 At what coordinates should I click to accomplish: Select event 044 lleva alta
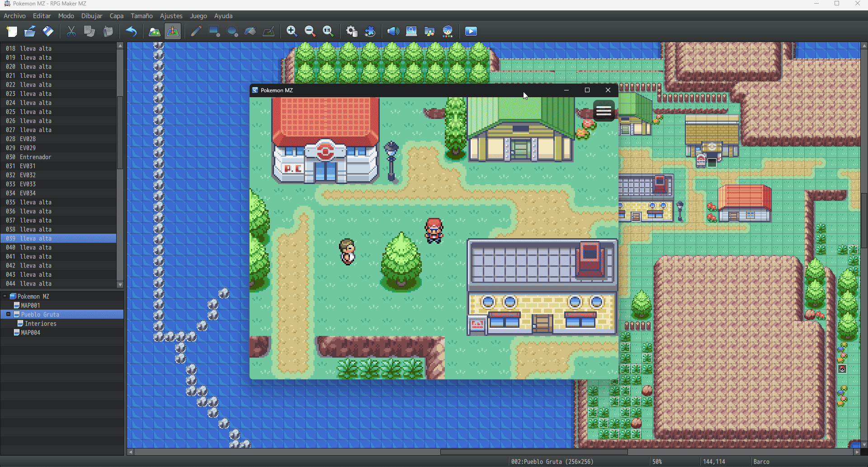pos(58,283)
